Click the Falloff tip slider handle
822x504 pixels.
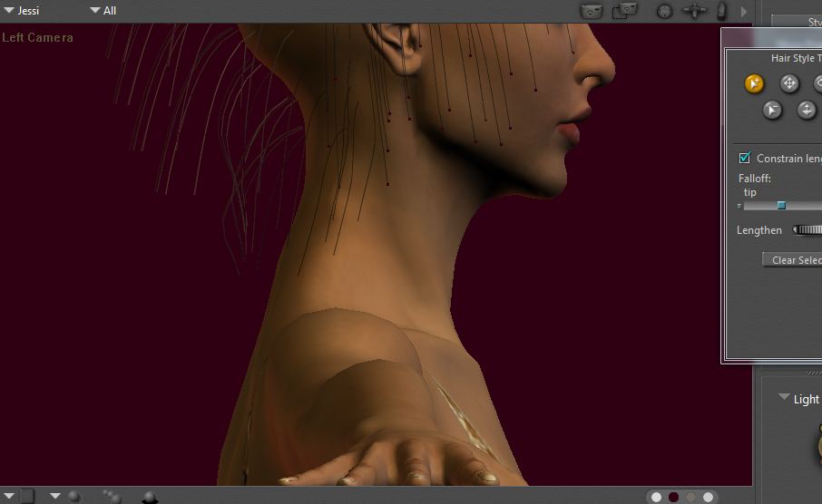click(781, 206)
